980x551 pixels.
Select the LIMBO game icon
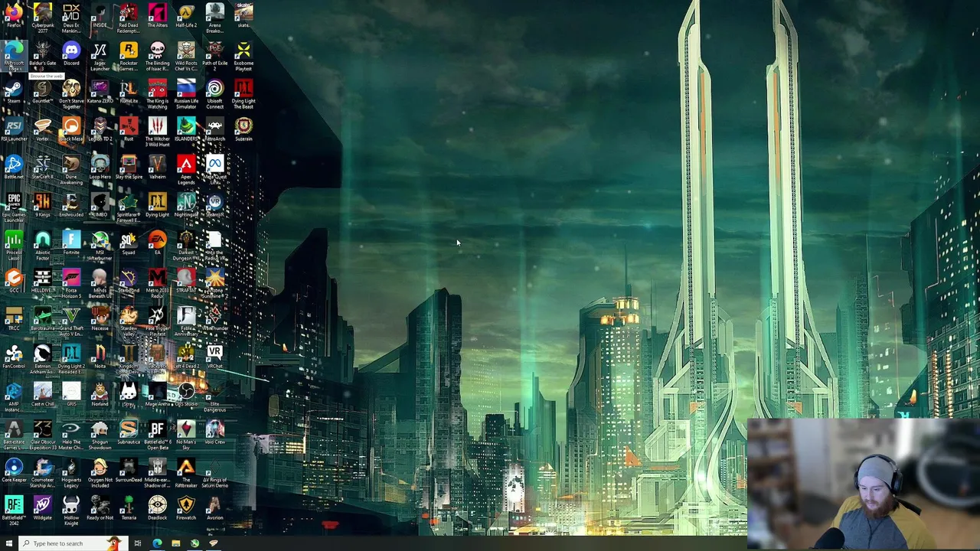point(100,205)
